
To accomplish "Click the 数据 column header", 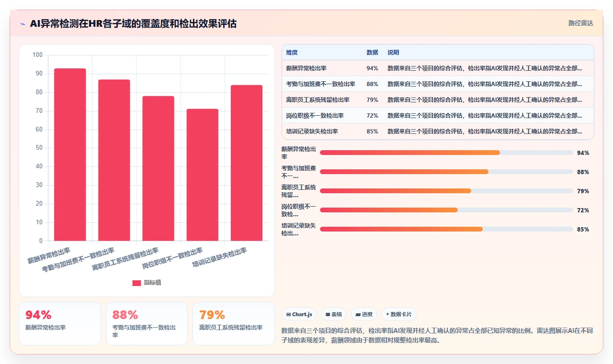I will [x=372, y=53].
